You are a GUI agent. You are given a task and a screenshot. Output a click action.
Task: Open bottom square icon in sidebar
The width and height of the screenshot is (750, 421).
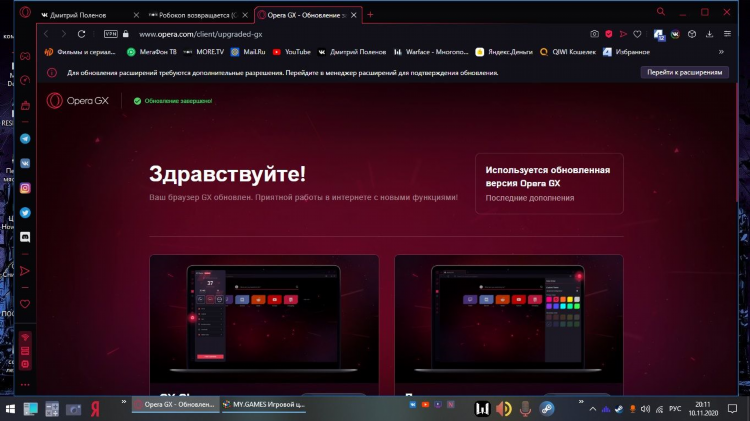25,365
